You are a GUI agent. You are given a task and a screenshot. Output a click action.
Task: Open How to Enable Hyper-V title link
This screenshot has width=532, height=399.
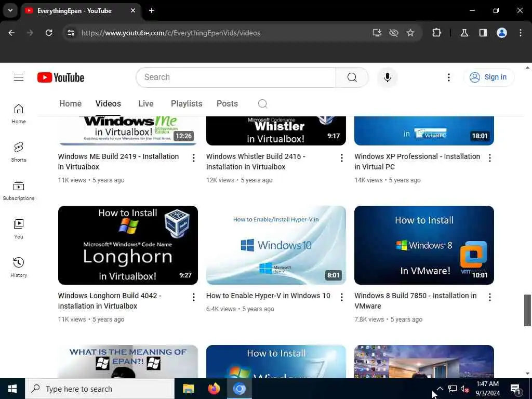268,296
